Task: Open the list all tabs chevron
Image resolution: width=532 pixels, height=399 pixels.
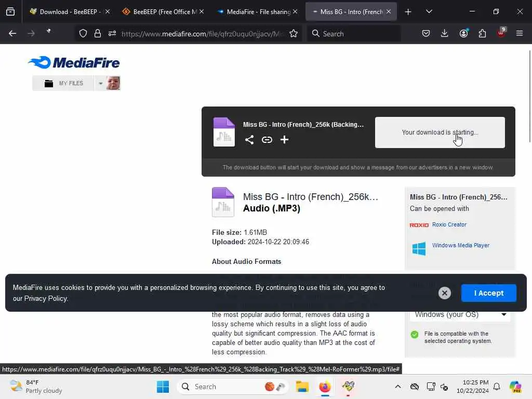Action: click(x=429, y=11)
